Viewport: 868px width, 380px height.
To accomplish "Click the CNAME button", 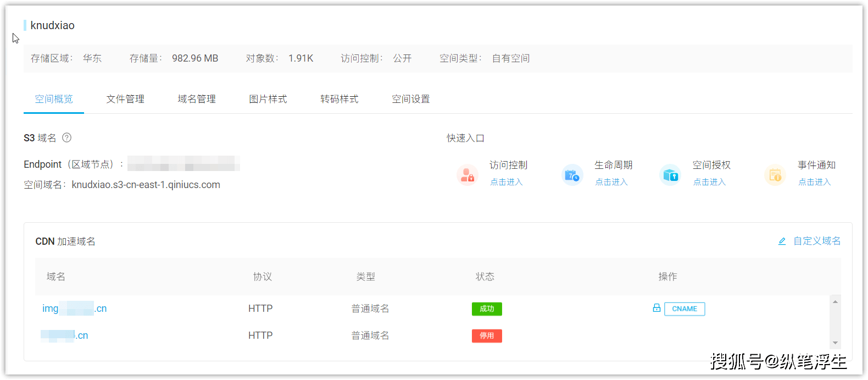I will tap(685, 309).
